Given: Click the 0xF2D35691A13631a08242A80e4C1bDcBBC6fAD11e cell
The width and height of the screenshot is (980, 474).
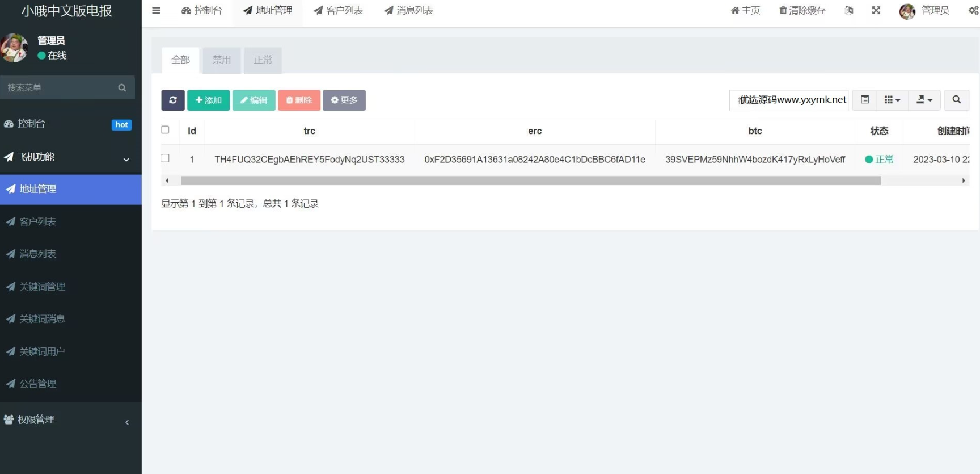Looking at the screenshot, I should (x=535, y=160).
